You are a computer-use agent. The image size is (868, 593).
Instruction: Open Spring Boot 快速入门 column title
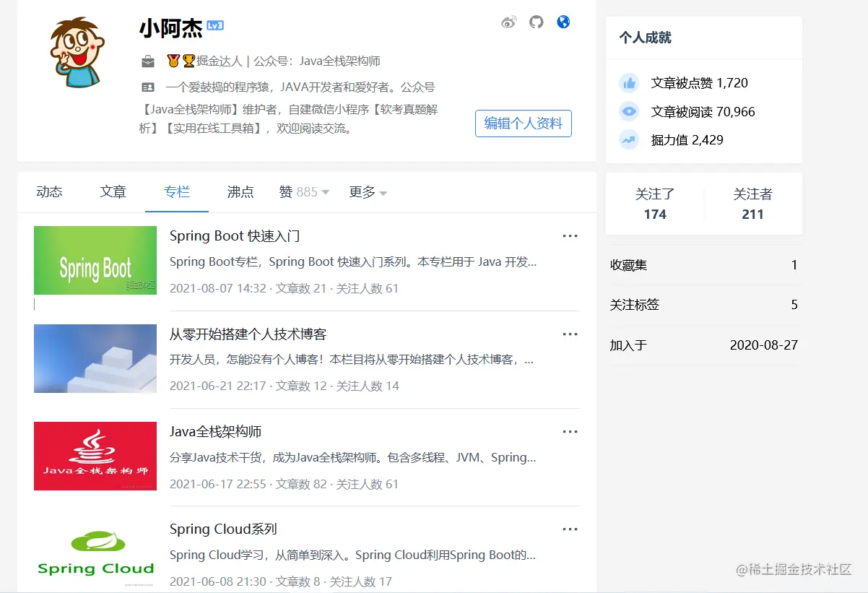coord(235,236)
